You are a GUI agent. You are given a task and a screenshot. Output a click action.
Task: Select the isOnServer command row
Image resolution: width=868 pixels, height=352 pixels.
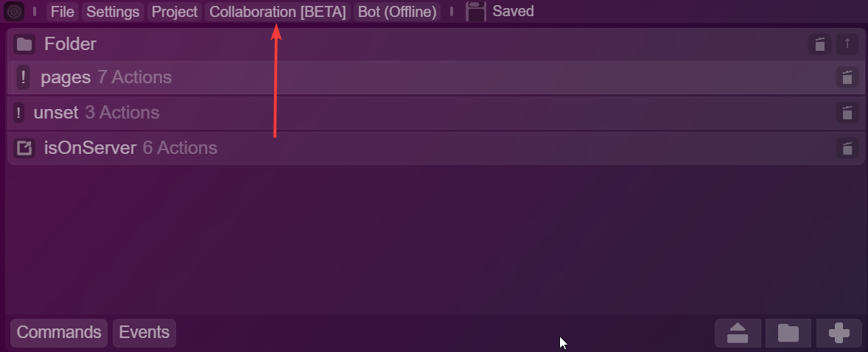click(435, 148)
